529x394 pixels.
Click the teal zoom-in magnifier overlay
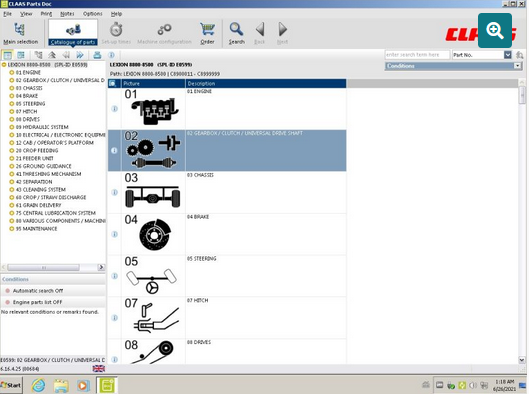click(x=495, y=30)
